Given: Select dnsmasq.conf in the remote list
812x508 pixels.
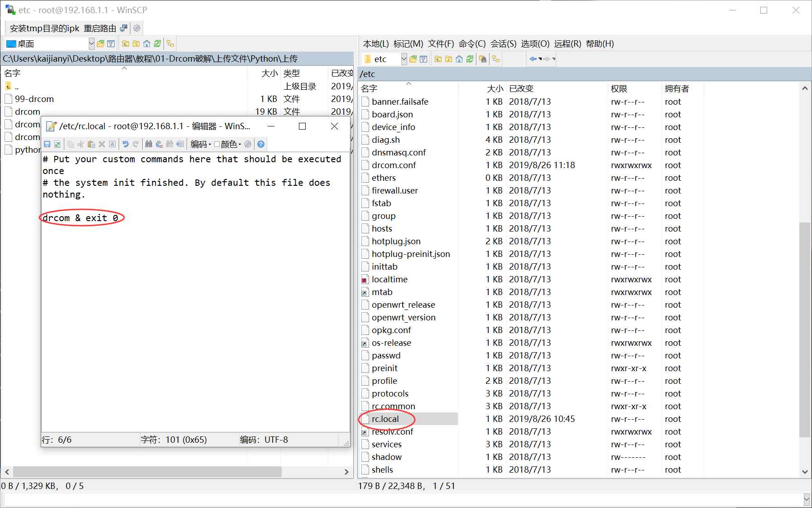Looking at the screenshot, I should coord(399,152).
